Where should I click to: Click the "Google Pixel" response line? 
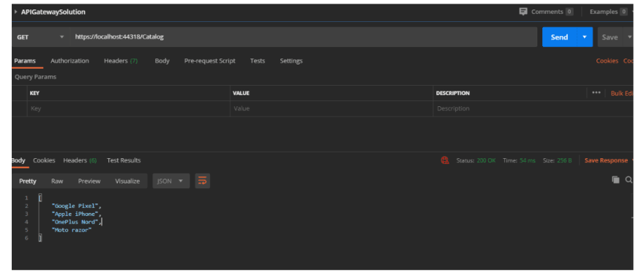(x=76, y=206)
